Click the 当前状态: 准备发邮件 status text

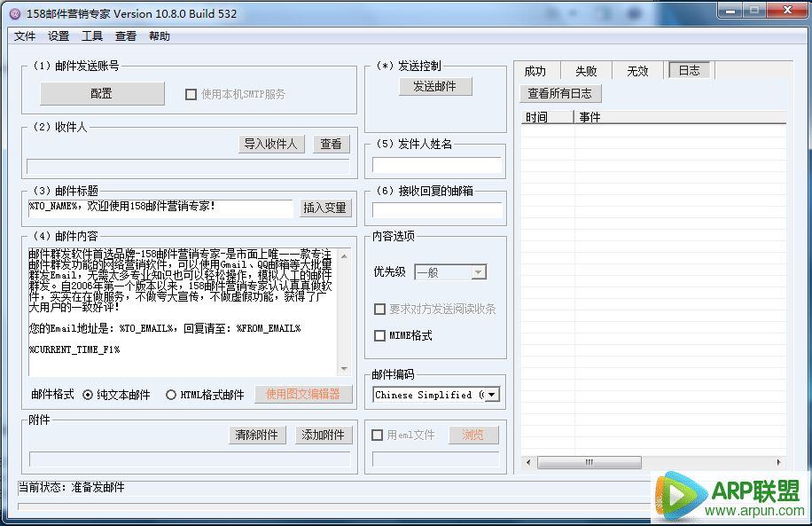pos(72,487)
